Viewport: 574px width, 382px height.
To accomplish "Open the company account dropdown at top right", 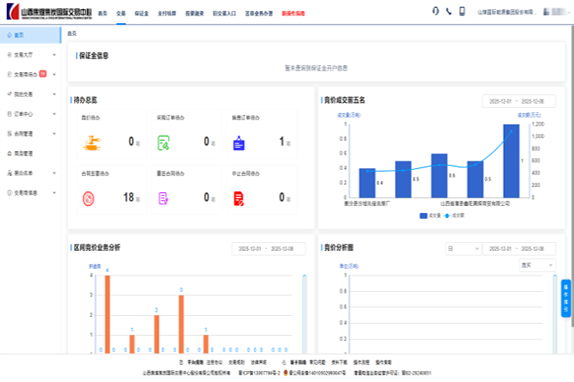I will pyautogui.click(x=507, y=12).
